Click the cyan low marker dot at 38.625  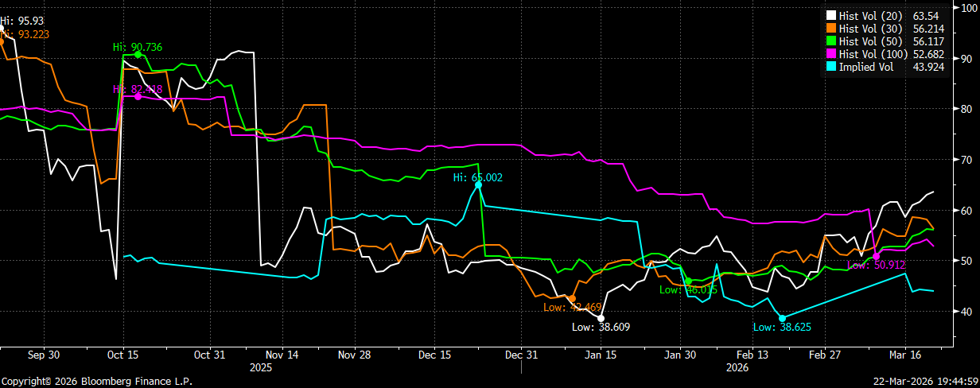click(x=782, y=318)
